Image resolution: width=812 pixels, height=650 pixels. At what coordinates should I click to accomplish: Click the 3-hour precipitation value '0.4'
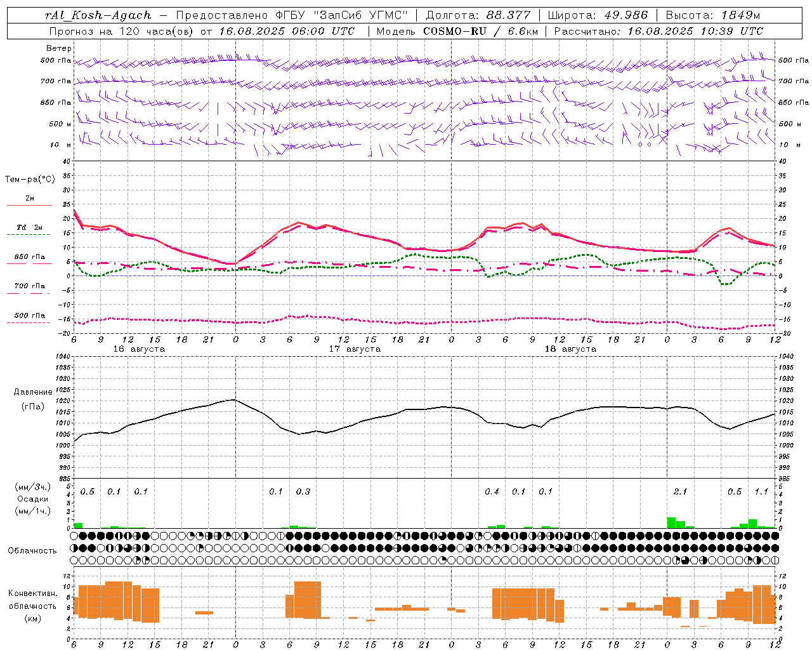(x=492, y=491)
